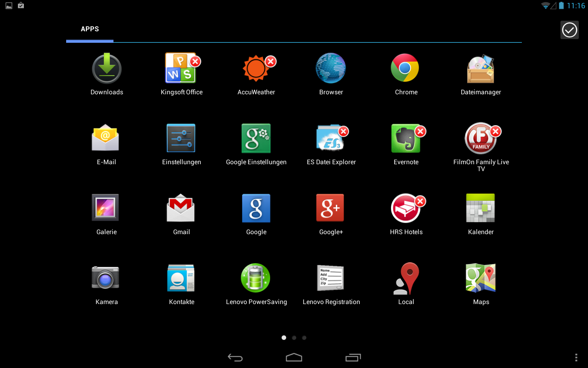Tap the battery status icon
Screen dimensions: 588x368
[x=561, y=6]
